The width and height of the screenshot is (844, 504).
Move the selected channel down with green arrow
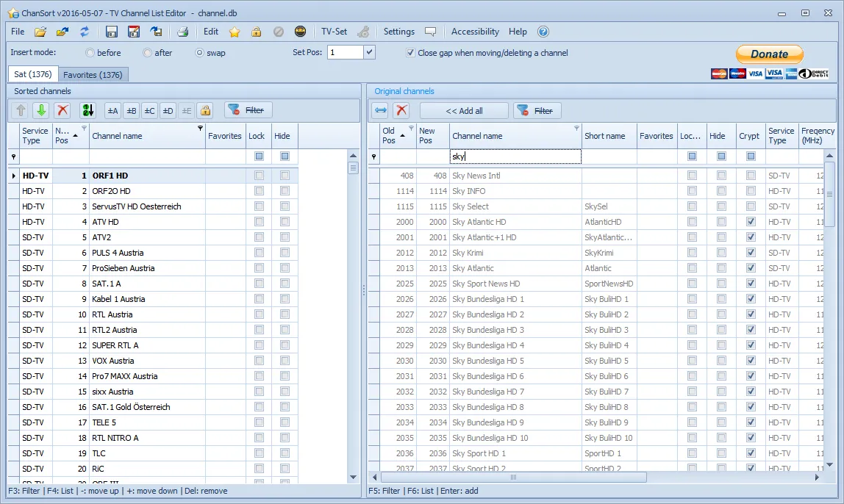pos(41,110)
